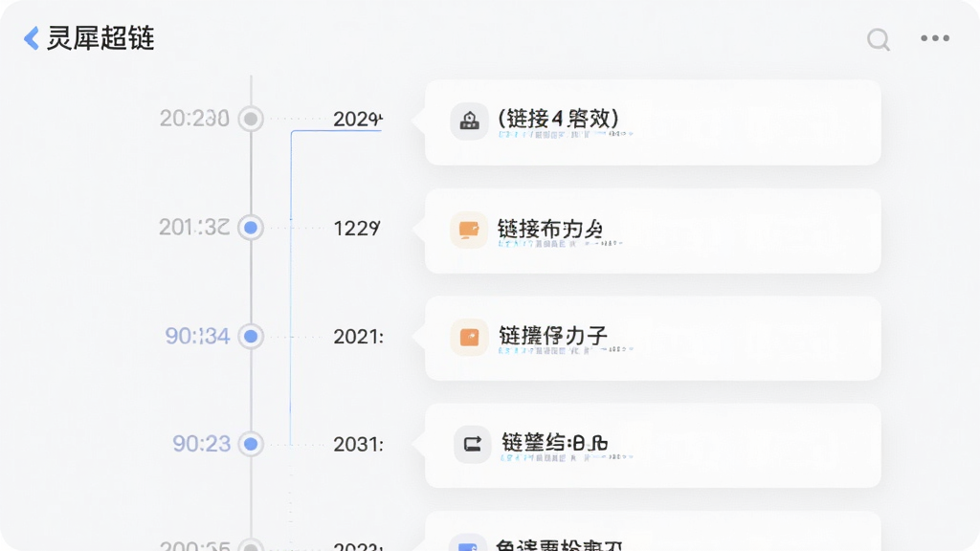Click the time label 20:230
This screenshot has height=551, width=980.
(x=194, y=118)
